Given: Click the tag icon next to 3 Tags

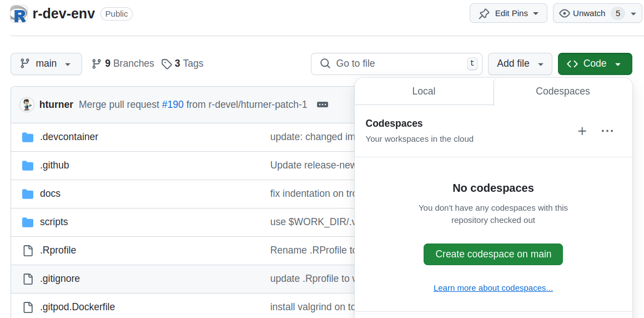Looking at the screenshot, I should [x=167, y=64].
